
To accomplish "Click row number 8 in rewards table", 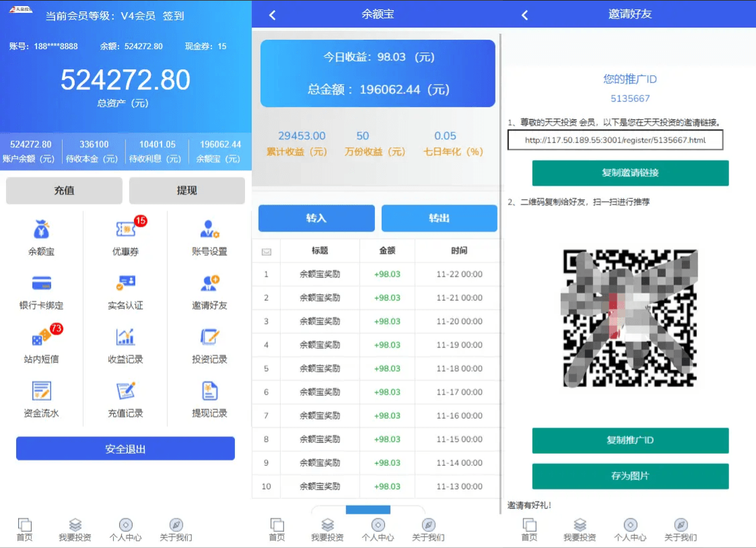I will click(266, 440).
